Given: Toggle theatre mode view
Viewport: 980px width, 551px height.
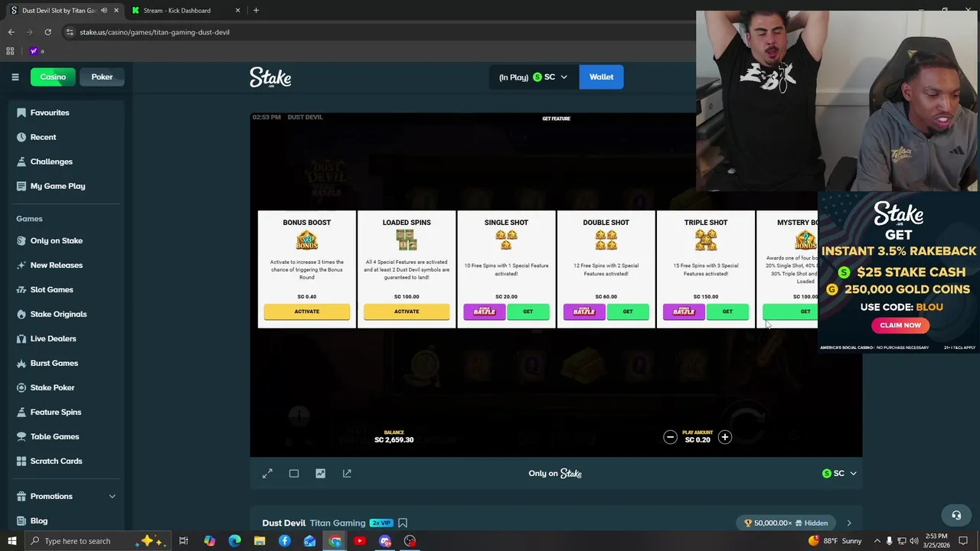Looking at the screenshot, I should click(x=294, y=474).
